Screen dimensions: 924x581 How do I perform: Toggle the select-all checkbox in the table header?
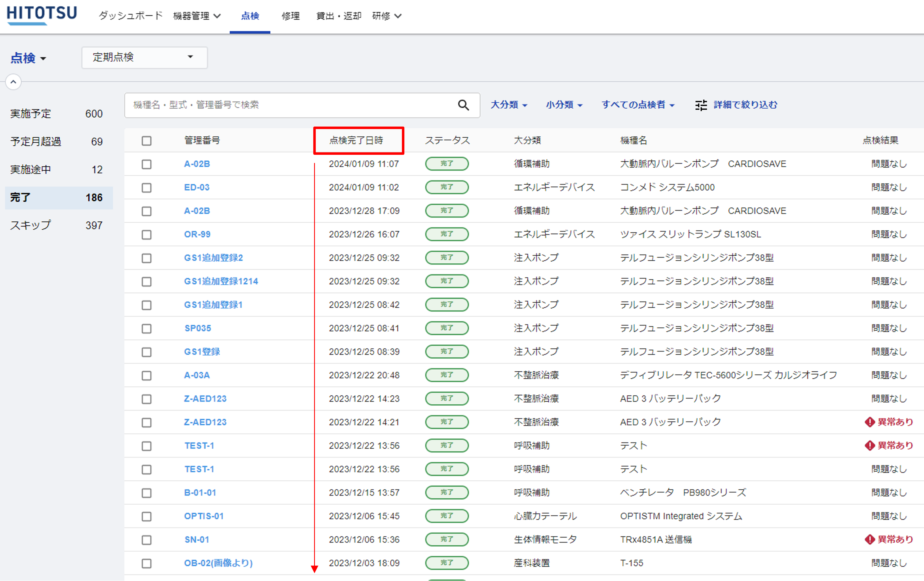[x=147, y=141]
